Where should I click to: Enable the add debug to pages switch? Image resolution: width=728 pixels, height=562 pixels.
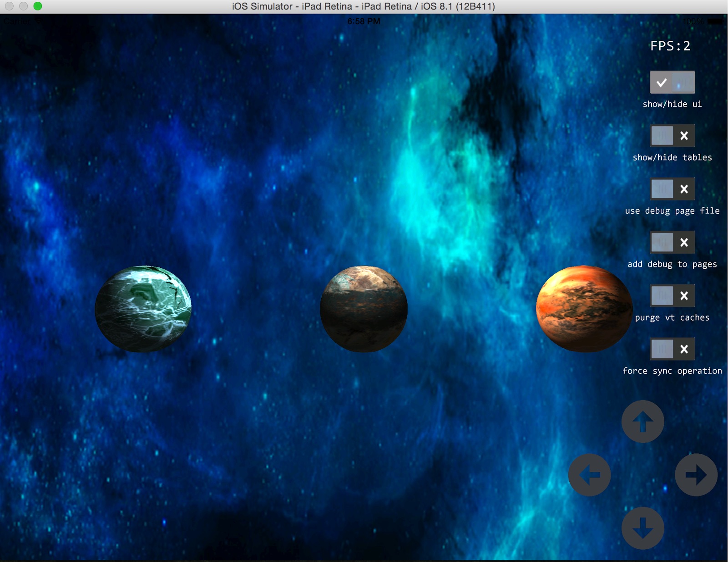672,242
